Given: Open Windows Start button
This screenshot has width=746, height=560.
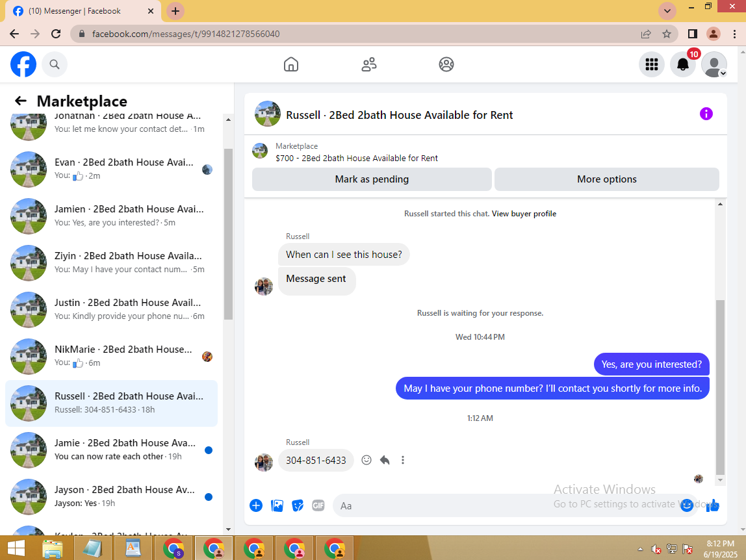Looking at the screenshot, I should [16, 548].
